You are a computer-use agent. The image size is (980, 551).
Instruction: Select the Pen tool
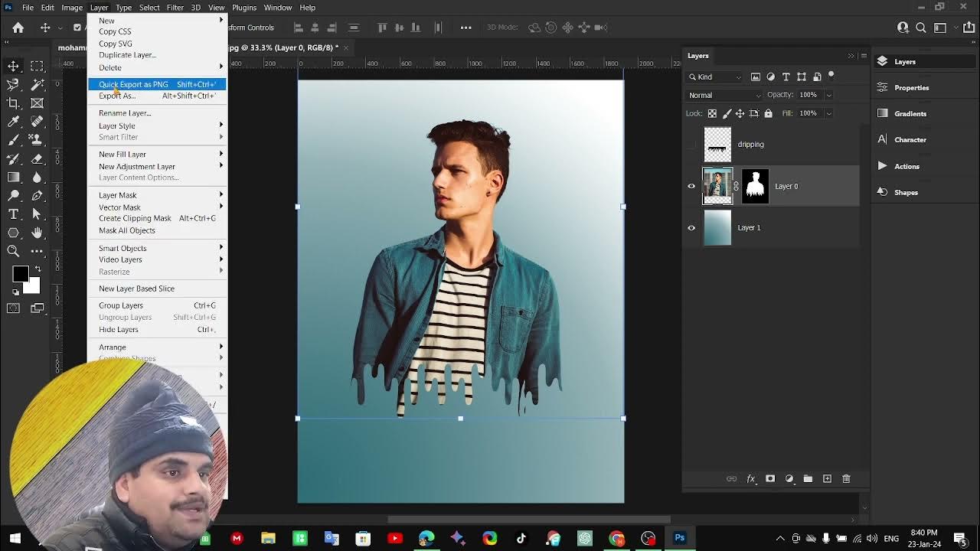(x=37, y=195)
